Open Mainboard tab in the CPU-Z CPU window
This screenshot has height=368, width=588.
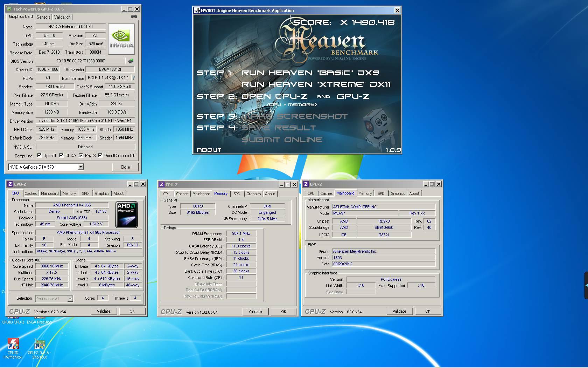point(50,193)
